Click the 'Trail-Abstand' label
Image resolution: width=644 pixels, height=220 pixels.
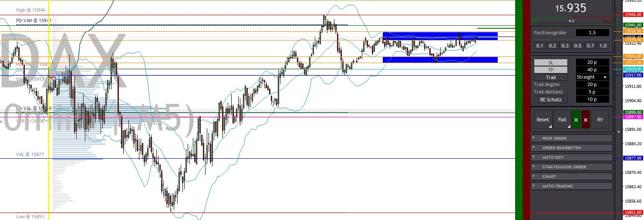(548, 92)
